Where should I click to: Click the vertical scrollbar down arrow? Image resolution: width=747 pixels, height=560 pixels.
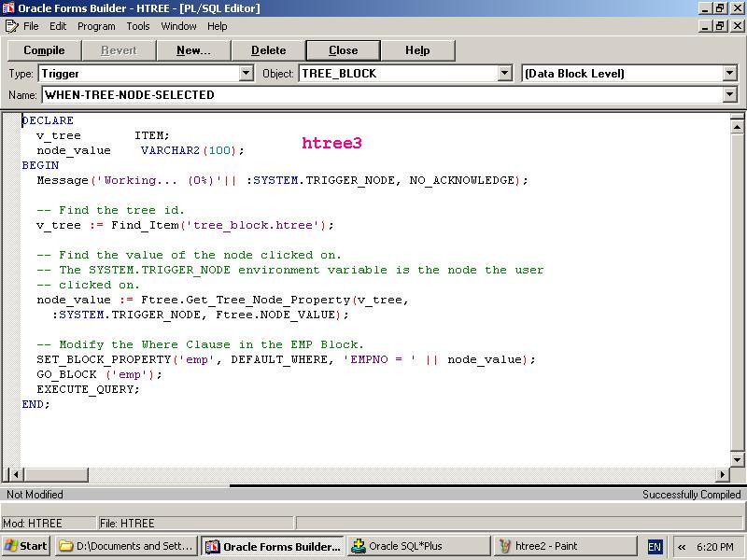738,459
